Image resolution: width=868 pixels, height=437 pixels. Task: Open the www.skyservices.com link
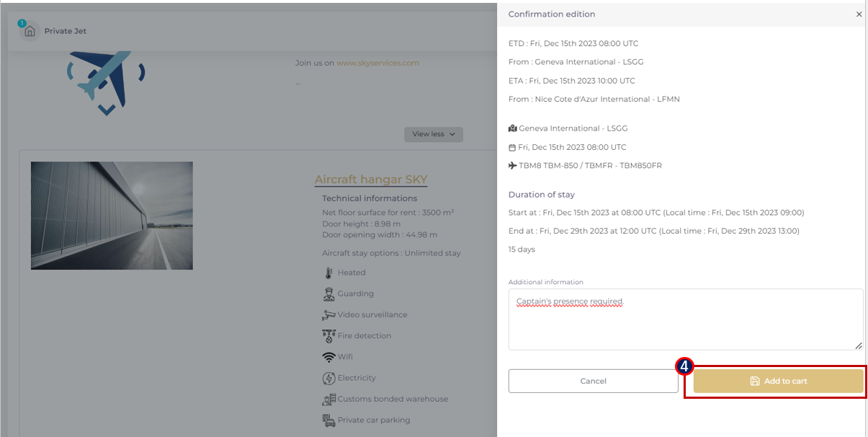[x=377, y=63]
